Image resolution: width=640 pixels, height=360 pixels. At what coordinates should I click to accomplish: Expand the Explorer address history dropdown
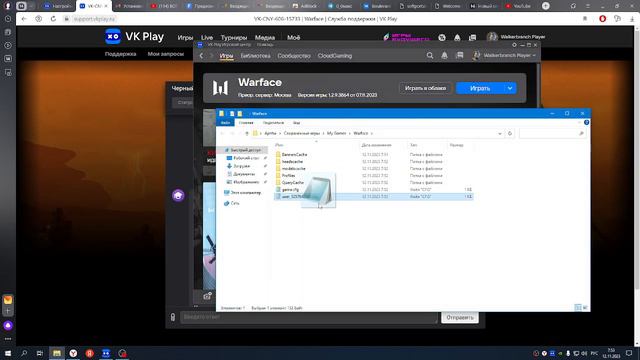click(500, 133)
